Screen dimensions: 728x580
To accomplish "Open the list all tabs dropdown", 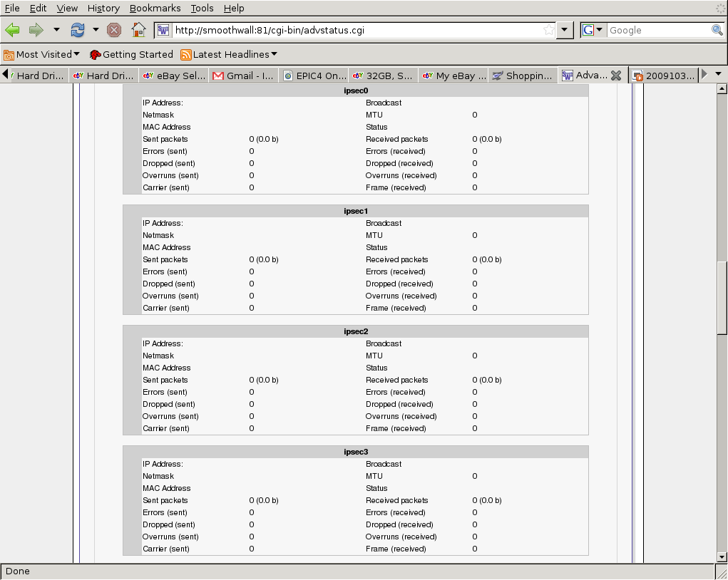I will [x=719, y=74].
